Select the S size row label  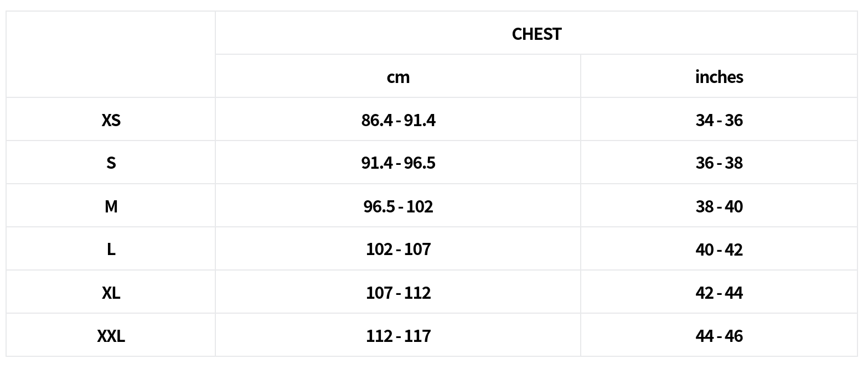pyautogui.click(x=111, y=163)
